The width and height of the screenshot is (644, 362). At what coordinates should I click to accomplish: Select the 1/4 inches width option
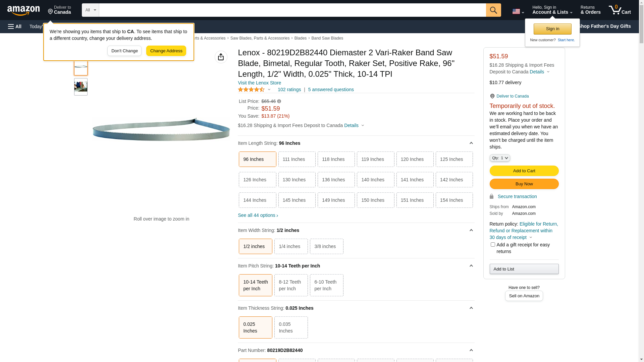(291, 246)
